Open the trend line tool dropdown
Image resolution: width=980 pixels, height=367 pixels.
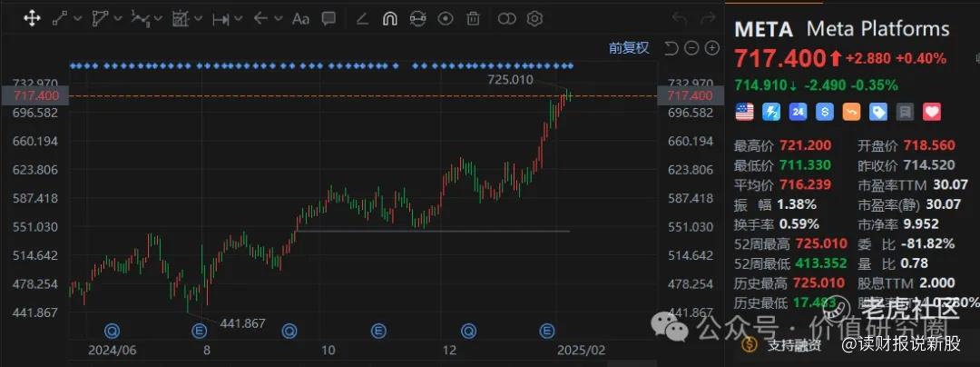point(77,19)
